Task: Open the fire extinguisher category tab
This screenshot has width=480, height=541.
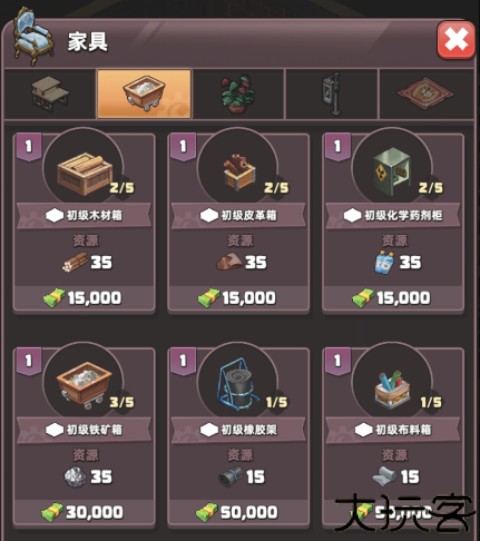Action: click(x=331, y=94)
